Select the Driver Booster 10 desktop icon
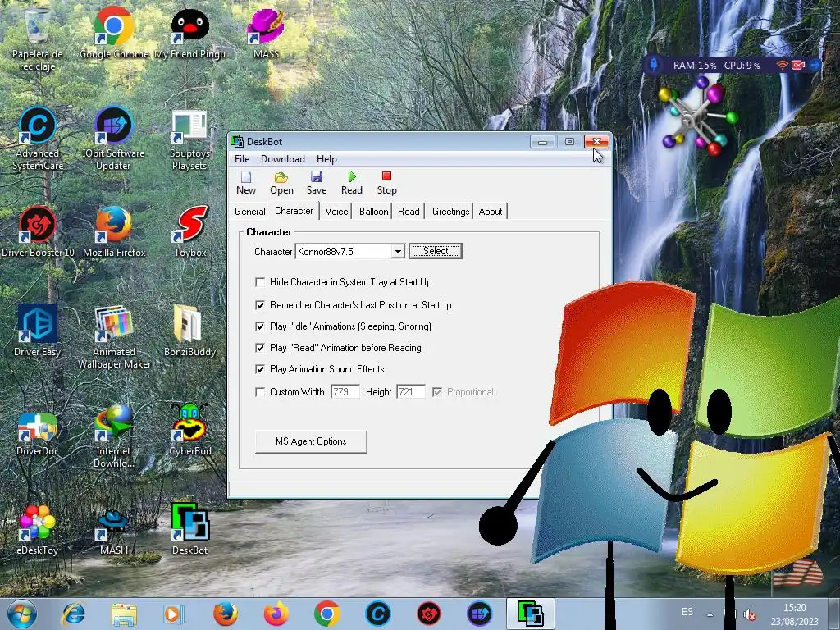840x630 pixels. [x=38, y=231]
